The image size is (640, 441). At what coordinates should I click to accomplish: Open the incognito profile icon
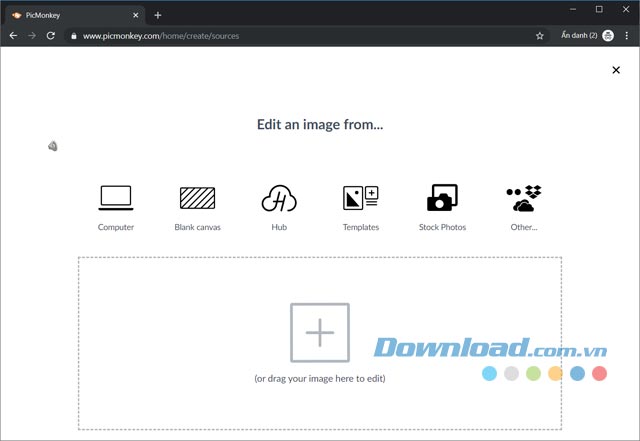(x=608, y=36)
